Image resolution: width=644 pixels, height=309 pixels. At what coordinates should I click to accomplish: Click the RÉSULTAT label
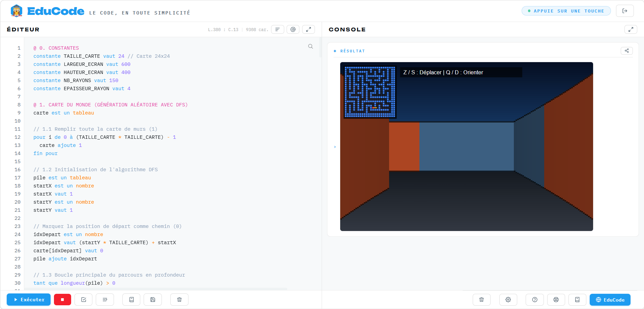click(x=352, y=51)
